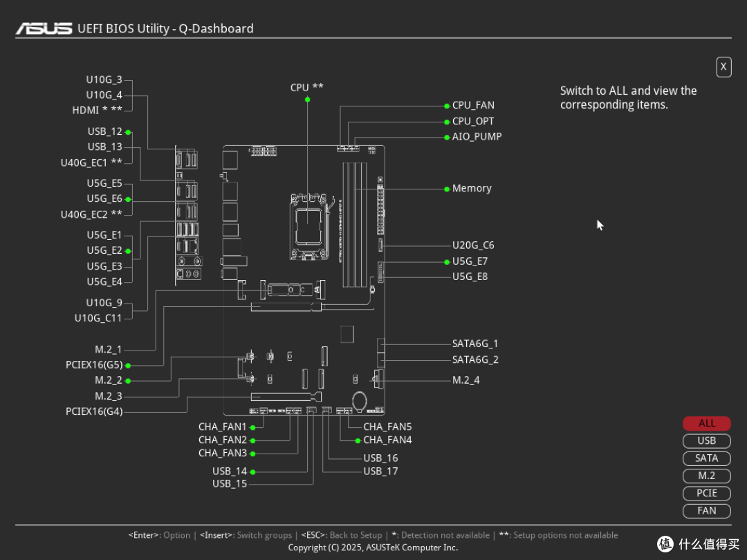Close Q-Dashboard with the X button
The width and height of the screenshot is (747, 560).
point(723,66)
